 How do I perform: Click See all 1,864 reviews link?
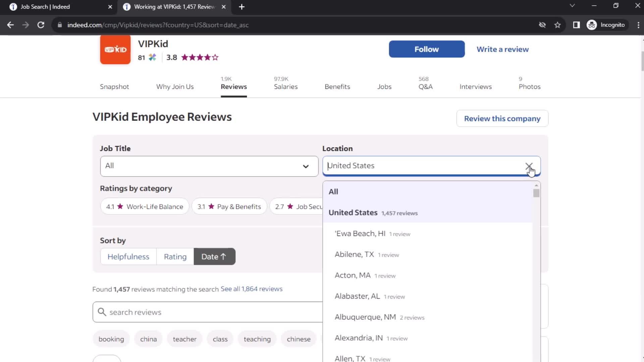coord(252,289)
